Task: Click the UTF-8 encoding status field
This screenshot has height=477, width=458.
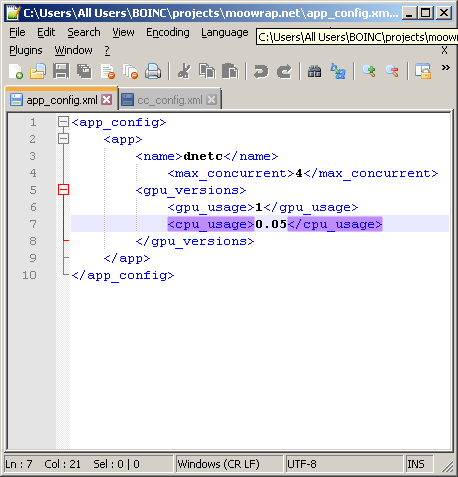Action: click(x=344, y=464)
